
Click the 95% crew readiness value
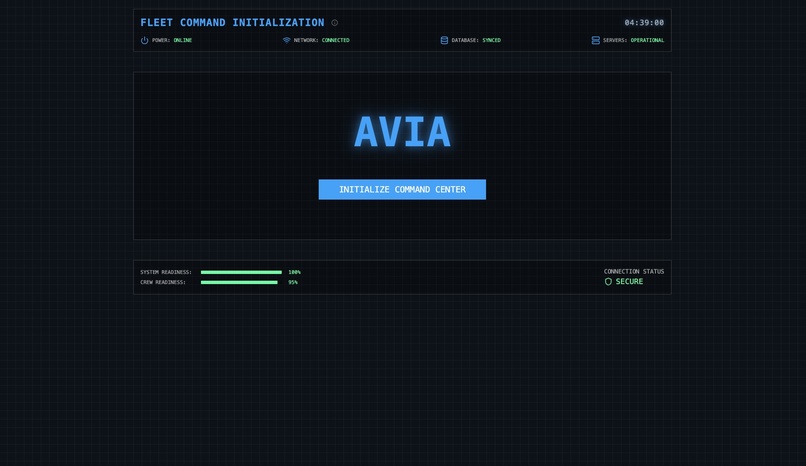[293, 282]
